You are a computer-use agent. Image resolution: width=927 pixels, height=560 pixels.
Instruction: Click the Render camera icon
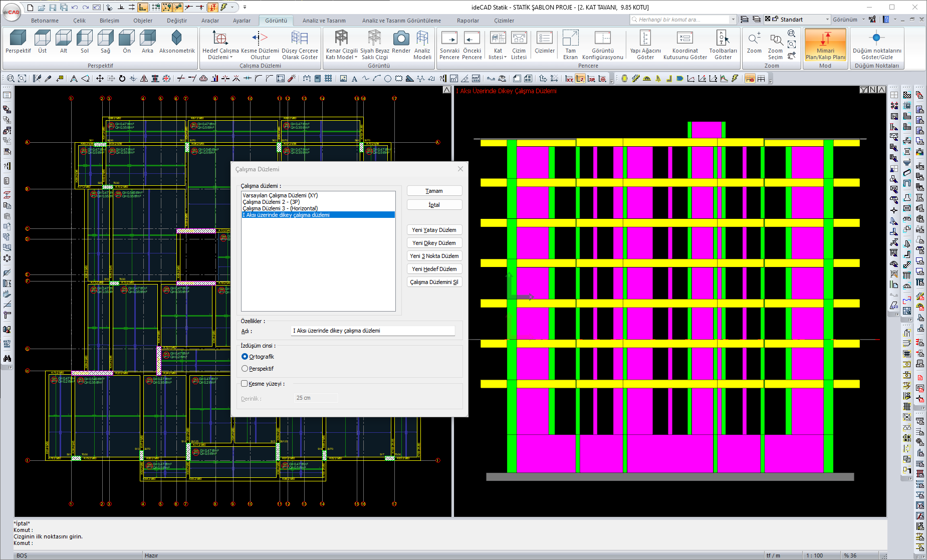pyautogui.click(x=401, y=39)
